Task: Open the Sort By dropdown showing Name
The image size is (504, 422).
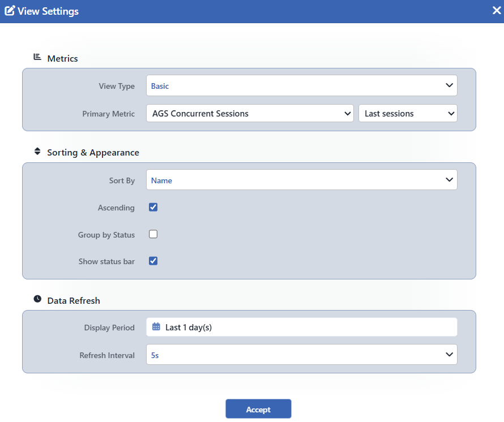Action: click(301, 180)
